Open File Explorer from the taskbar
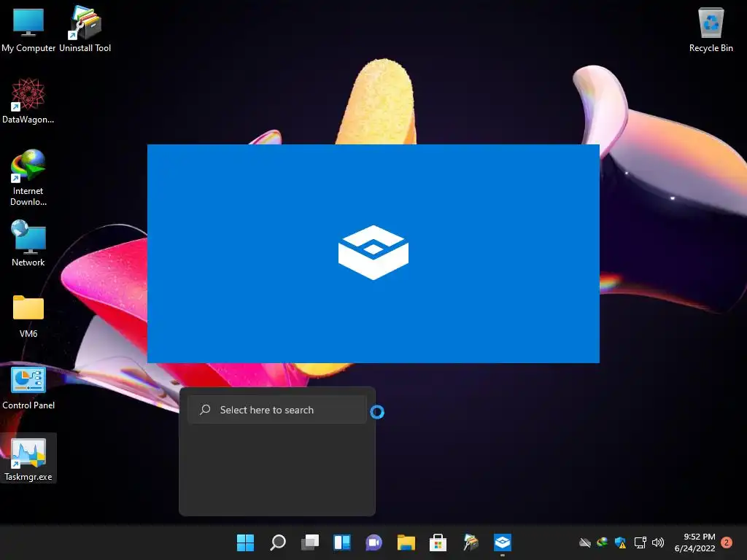Viewport: 747px width, 560px height. 406,542
